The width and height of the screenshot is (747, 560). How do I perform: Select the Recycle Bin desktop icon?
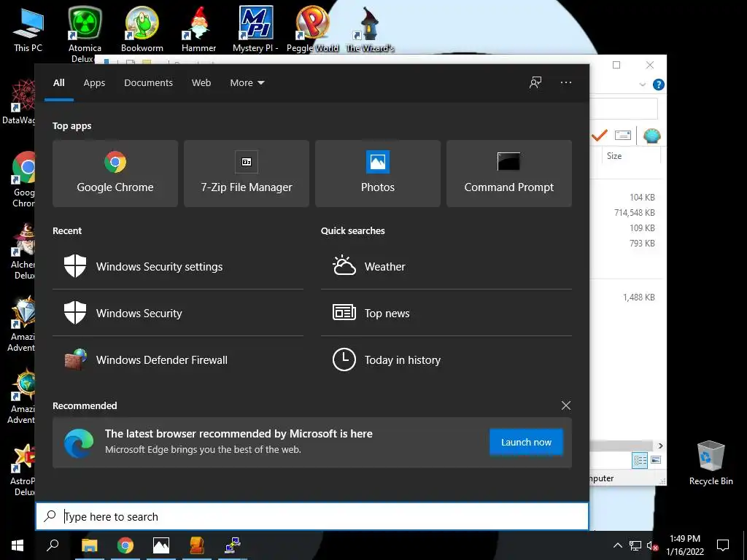pyautogui.click(x=711, y=463)
